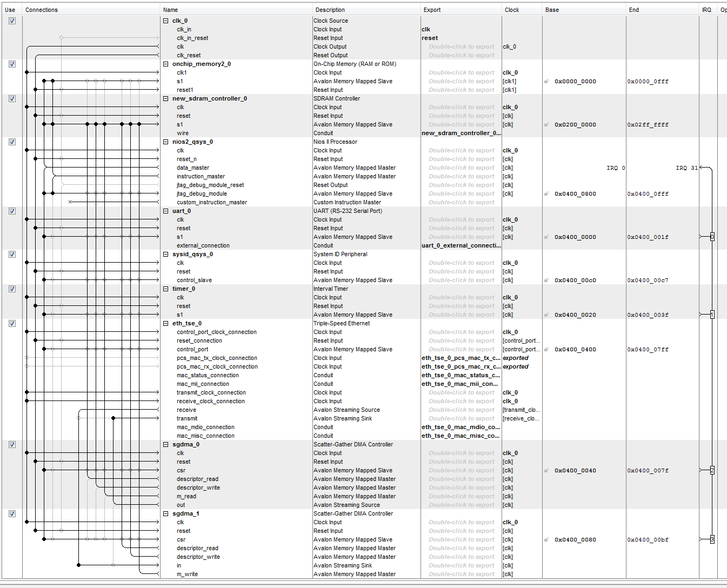Select the control_port row of eth_tse_0
The height and width of the screenshot is (588, 727).
(x=192, y=349)
